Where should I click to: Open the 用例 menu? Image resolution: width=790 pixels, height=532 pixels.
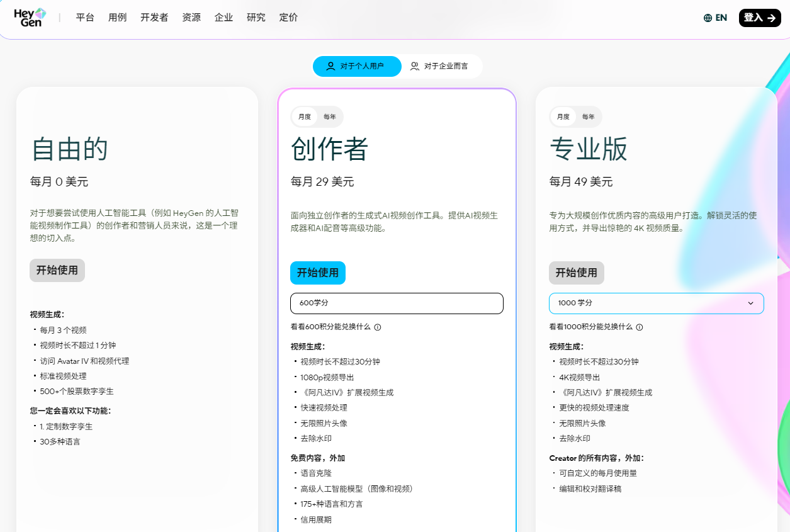pos(117,18)
